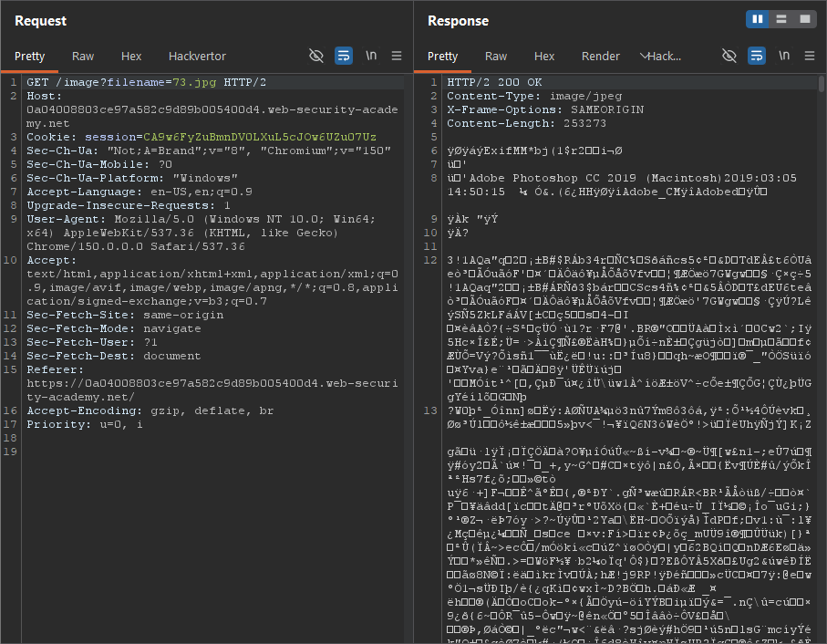Screen dimensions: 827x644
Task: Click HTTP/2 200 OK status line
Action: click(494, 82)
